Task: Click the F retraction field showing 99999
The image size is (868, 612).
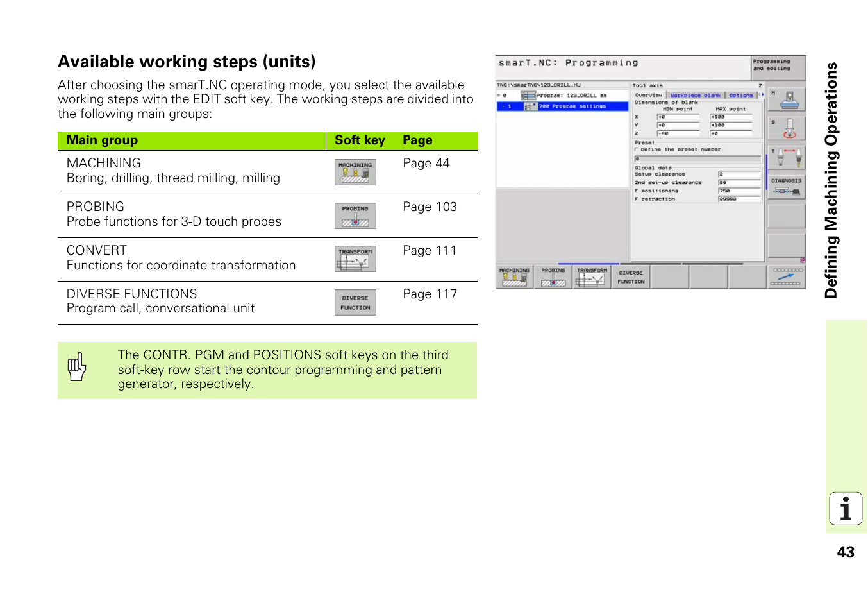Action: (739, 199)
